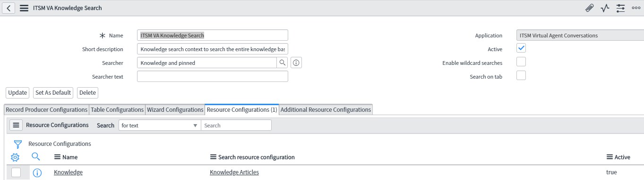Switch to Wizard Configurations tab
The height and width of the screenshot is (180, 644).
click(x=175, y=109)
